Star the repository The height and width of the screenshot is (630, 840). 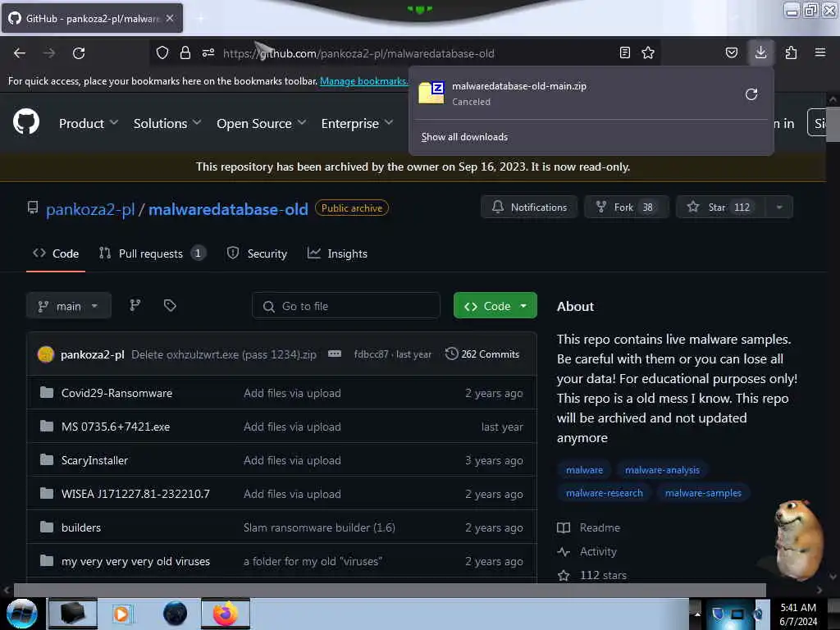pos(721,207)
